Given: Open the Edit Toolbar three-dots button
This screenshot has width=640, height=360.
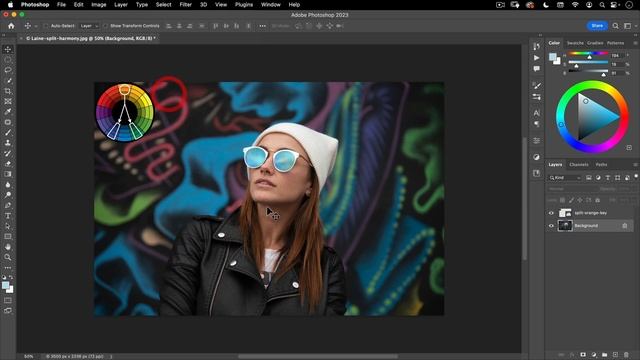Looking at the screenshot, I should (8, 268).
